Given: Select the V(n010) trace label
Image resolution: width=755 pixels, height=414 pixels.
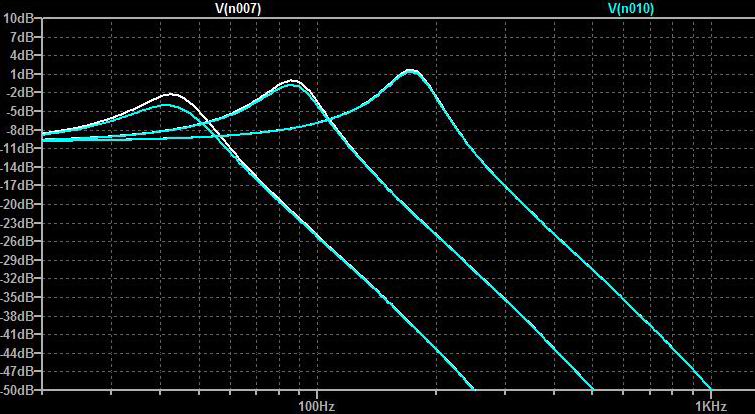Looking at the screenshot, I should click(631, 8).
